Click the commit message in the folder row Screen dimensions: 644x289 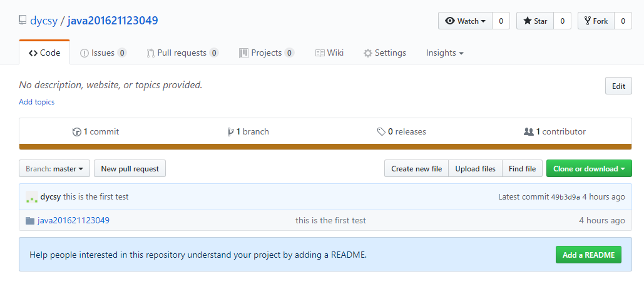coord(330,220)
